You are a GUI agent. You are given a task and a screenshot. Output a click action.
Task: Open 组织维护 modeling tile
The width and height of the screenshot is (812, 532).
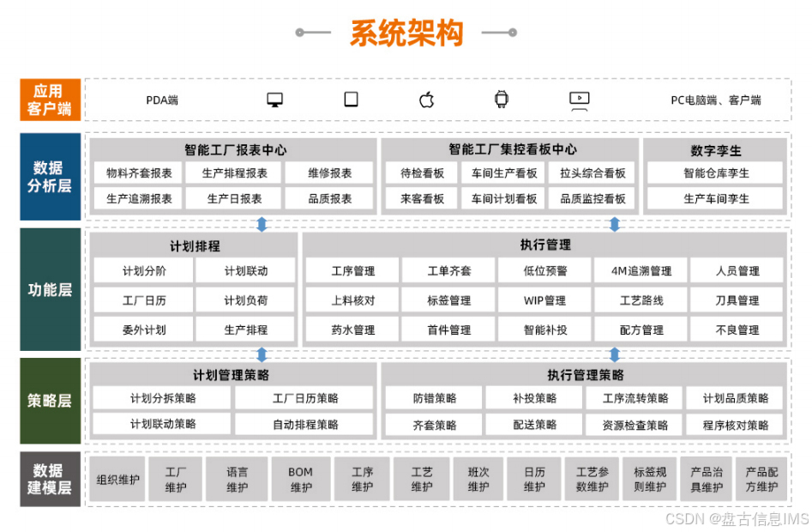117,479
